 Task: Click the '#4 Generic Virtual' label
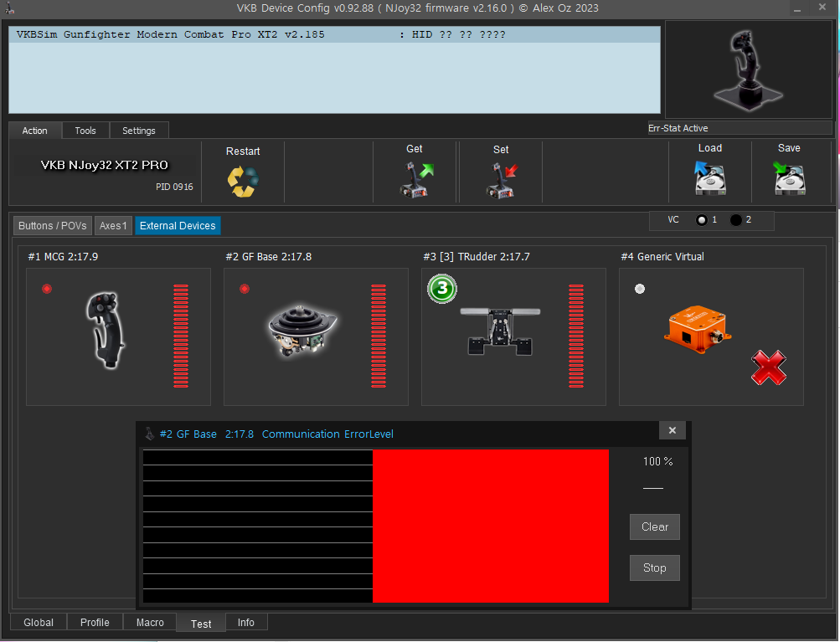[x=662, y=256]
